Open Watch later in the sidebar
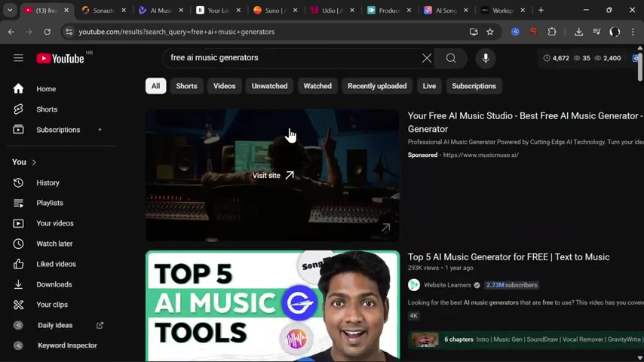644x362 pixels. pyautogui.click(x=54, y=244)
